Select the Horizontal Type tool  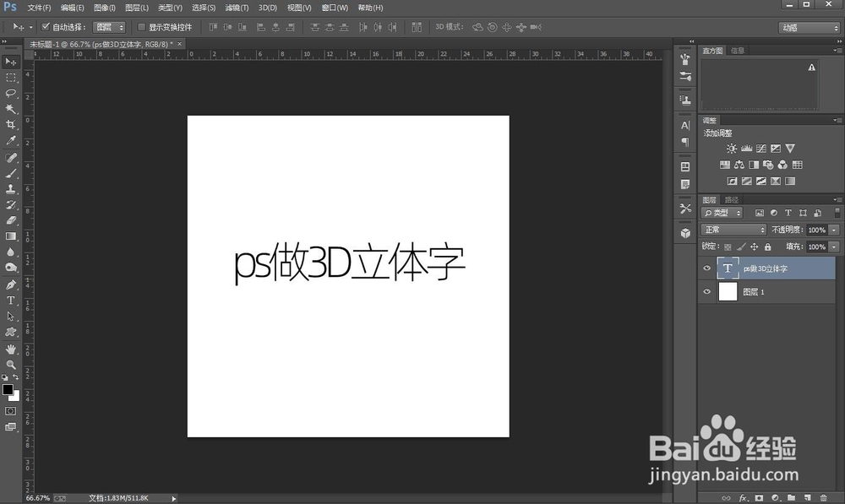point(10,301)
